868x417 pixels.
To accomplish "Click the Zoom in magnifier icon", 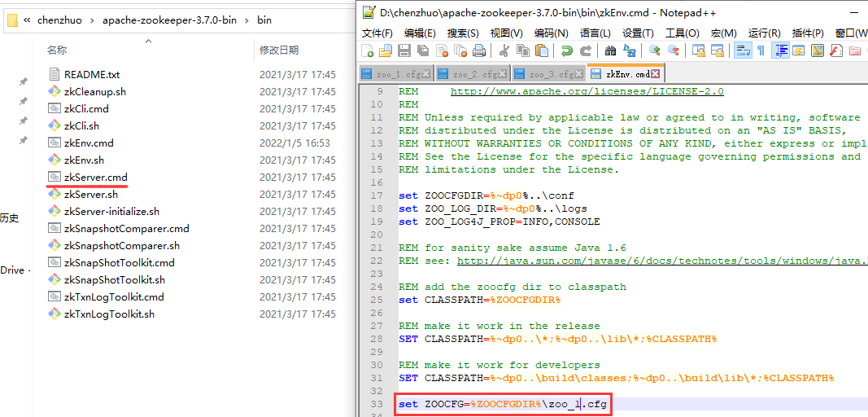I will (x=655, y=50).
